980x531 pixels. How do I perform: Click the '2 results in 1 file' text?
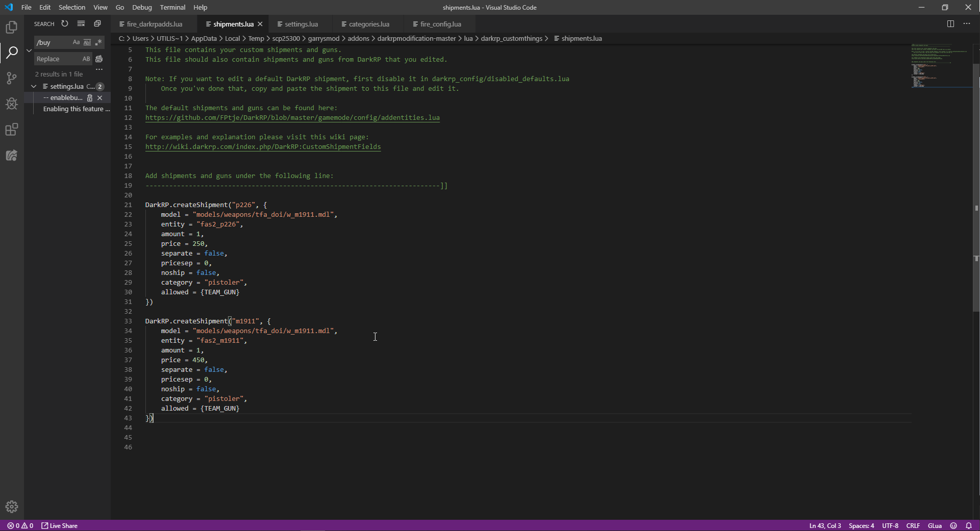(59, 74)
